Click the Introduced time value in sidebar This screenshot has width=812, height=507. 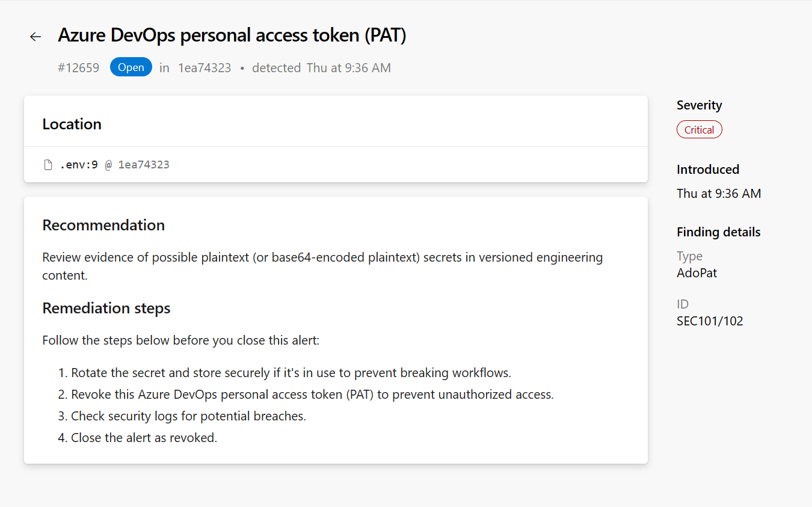719,194
